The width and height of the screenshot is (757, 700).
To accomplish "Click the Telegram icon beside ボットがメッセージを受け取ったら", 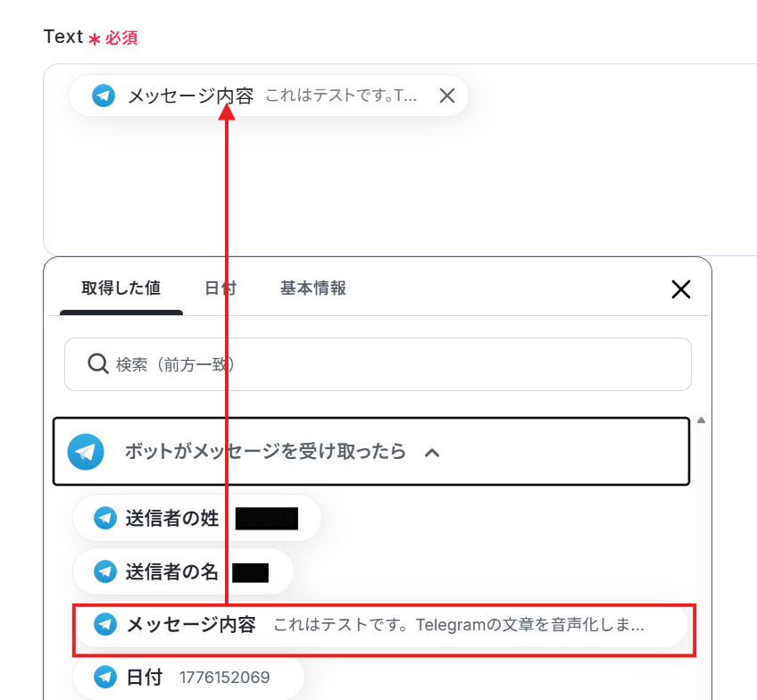I will [x=86, y=452].
